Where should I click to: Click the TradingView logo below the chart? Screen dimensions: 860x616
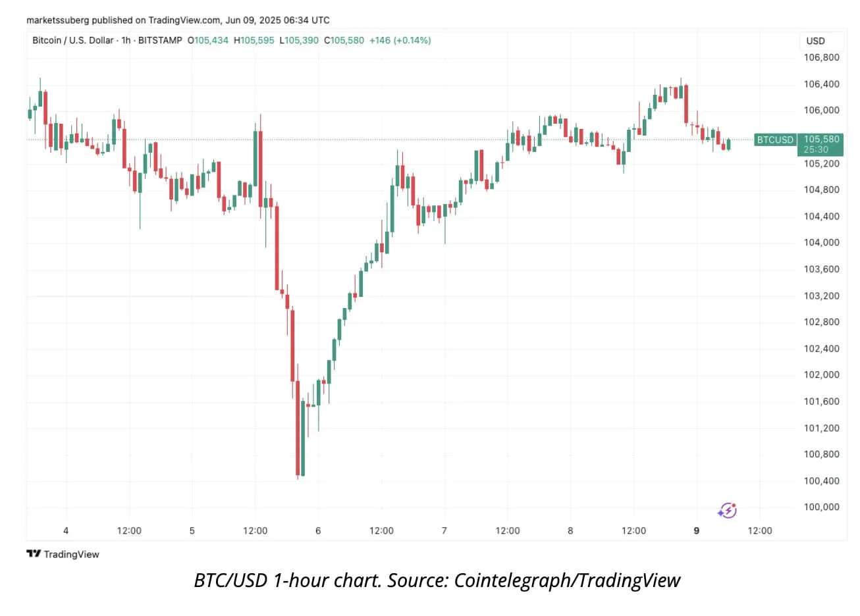[63, 554]
